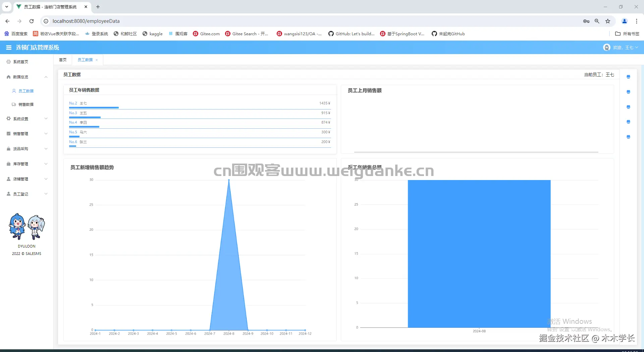Viewport: 644px width, 352px height.
Task: Click the 销售管理 sidebar icon
Action: coord(9,134)
